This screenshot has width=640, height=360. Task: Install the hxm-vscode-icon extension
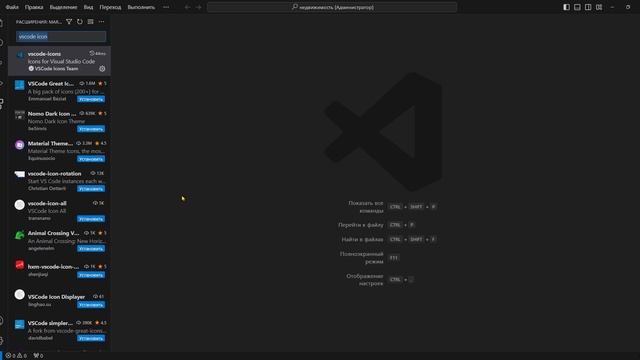91,275
